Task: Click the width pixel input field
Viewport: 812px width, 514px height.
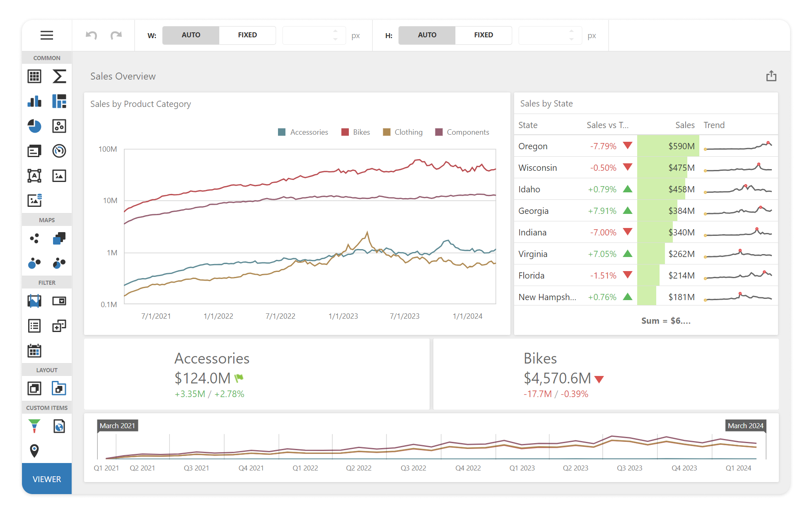Action: [x=314, y=35]
